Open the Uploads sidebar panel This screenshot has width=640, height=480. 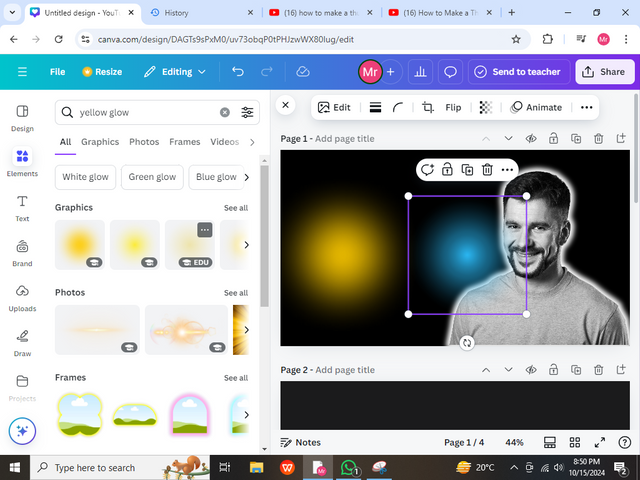pos(22,298)
